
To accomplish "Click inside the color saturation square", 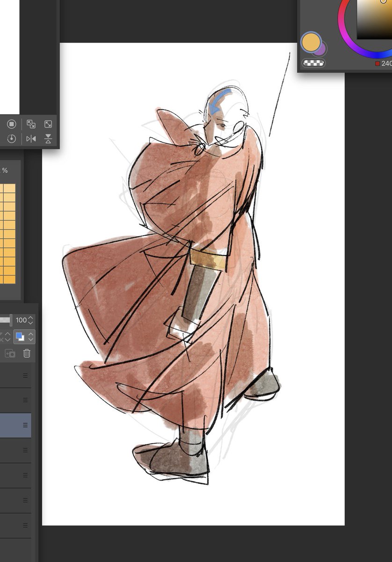I will pos(375,19).
